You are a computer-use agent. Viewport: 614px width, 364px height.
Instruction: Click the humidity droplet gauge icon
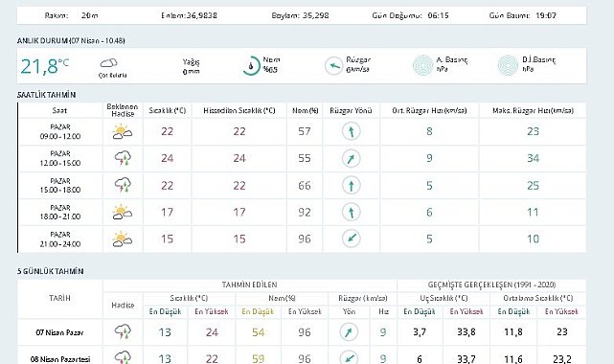(x=251, y=66)
